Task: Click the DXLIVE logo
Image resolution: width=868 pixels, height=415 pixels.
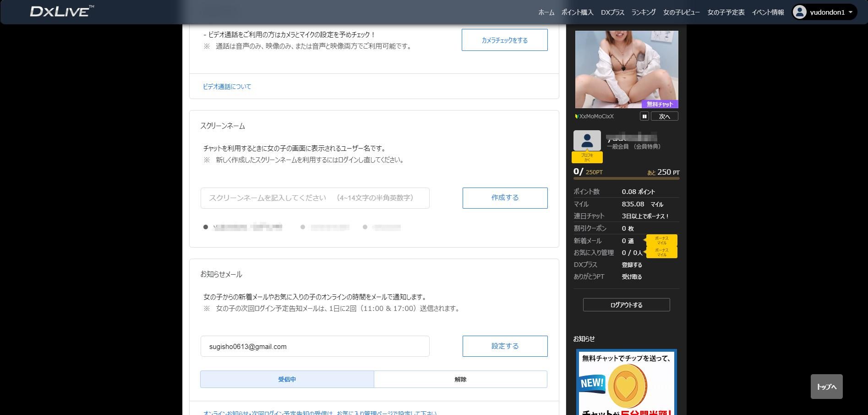Action: (x=62, y=11)
